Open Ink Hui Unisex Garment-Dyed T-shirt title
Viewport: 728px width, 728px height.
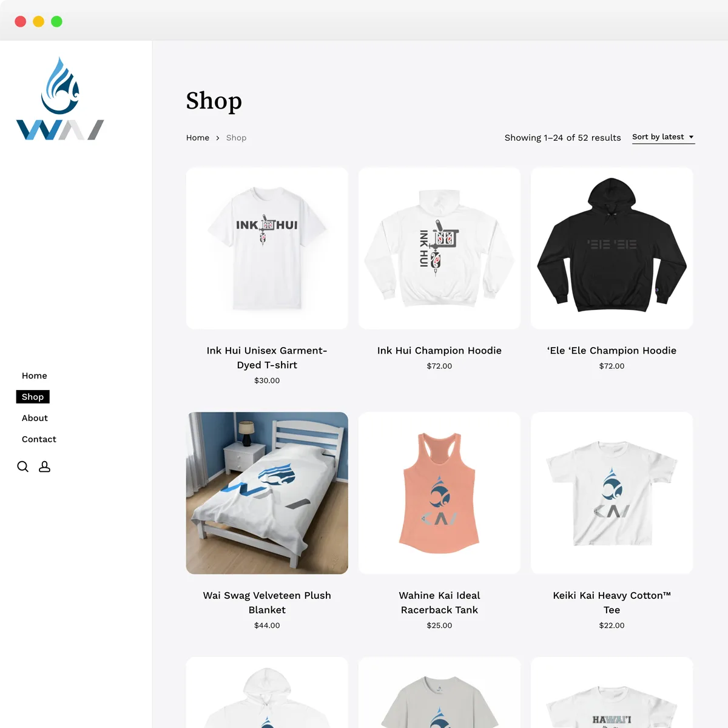point(267,358)
